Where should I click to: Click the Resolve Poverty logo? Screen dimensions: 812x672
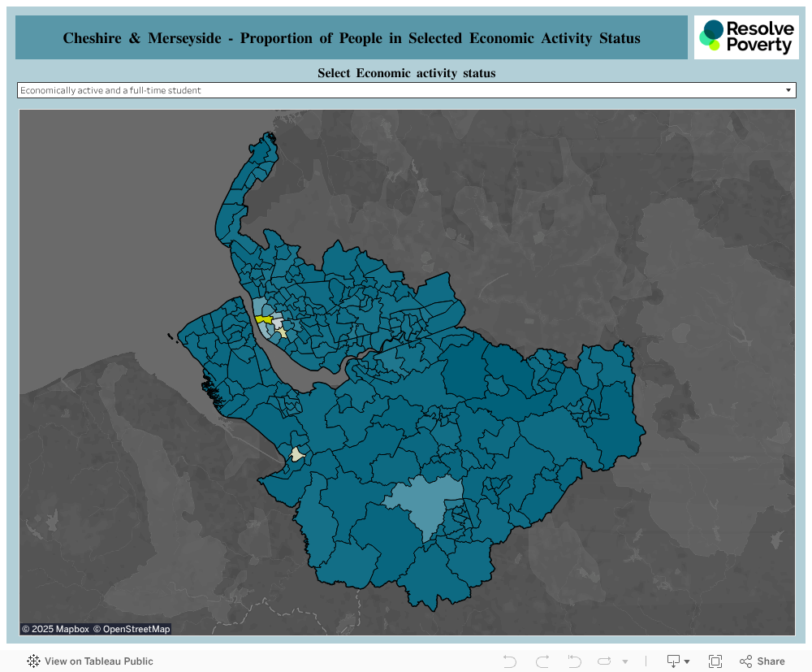[x=746, y=37]
